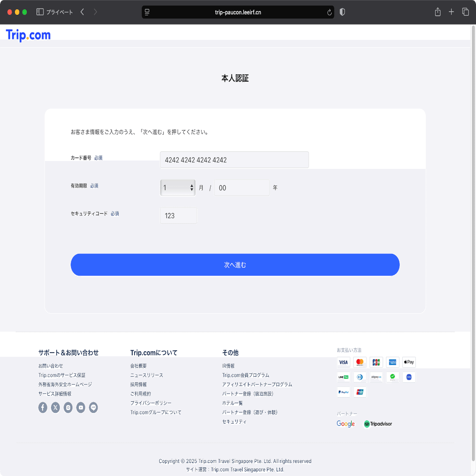Open the LINE social icon
The height and width of the screenshot is (476, 476).
click(x=94, y=407)
